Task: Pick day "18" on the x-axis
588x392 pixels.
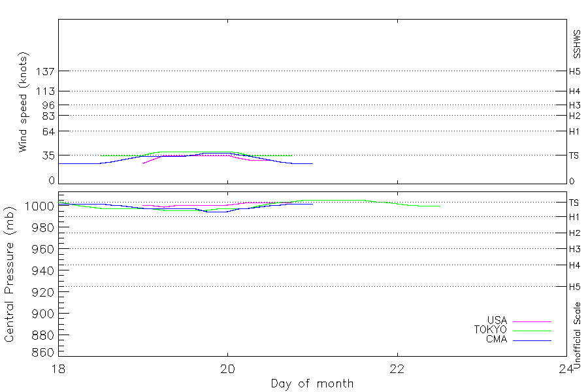Action: pos(58,369)
